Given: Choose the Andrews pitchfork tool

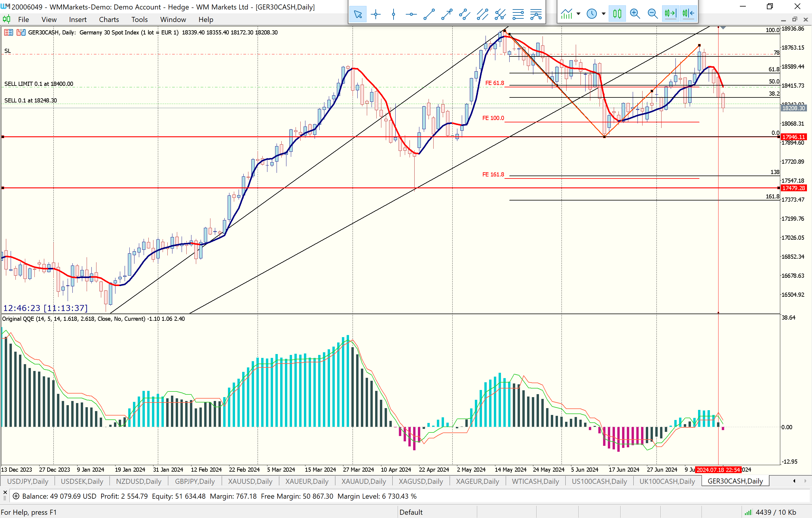Looking at the screenshot, I should point(500,14).
